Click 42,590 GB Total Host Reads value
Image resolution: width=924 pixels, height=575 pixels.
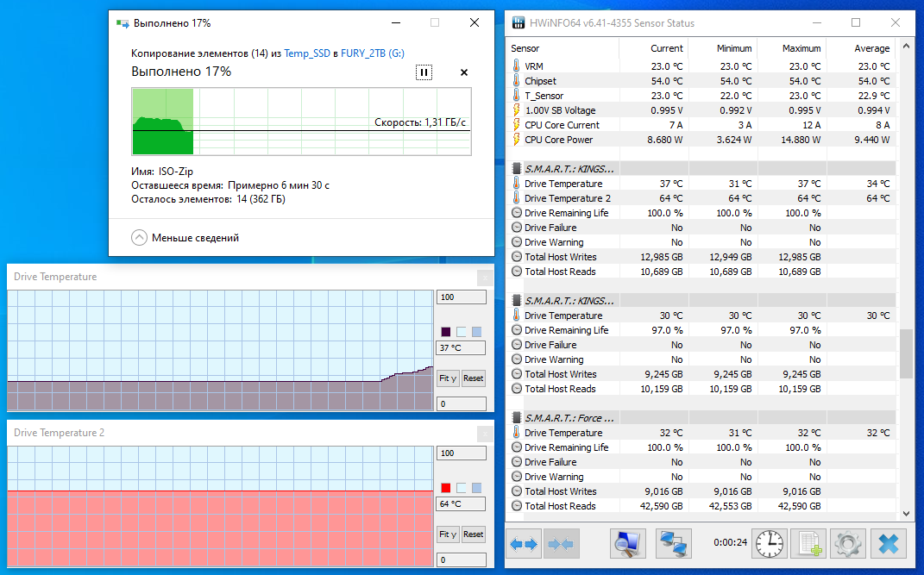(661, 505)
